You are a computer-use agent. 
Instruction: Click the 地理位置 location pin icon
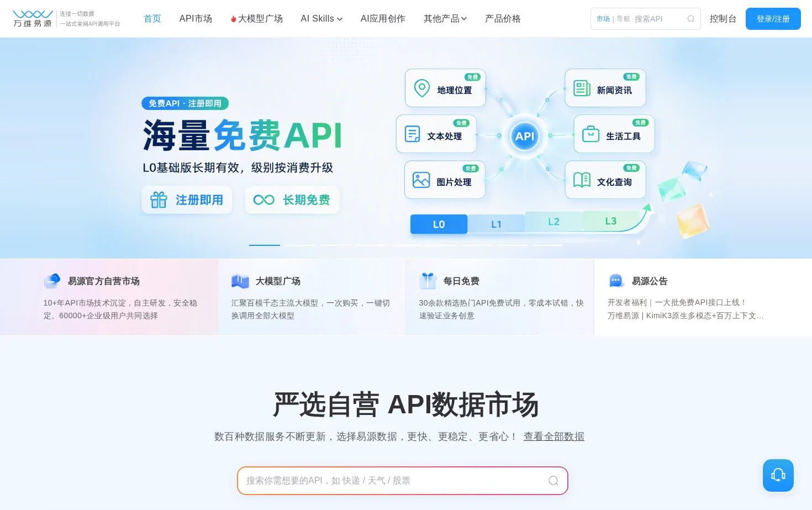(422, 88)
